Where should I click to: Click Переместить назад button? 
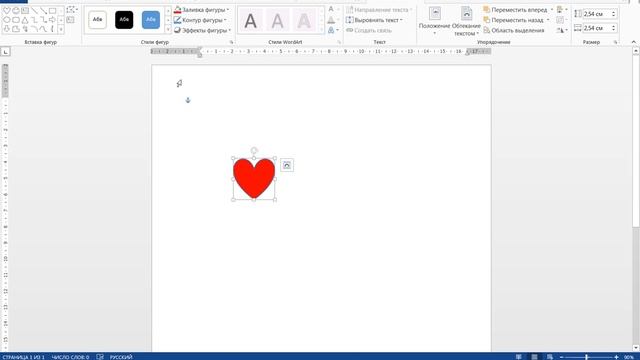point(513,20)
